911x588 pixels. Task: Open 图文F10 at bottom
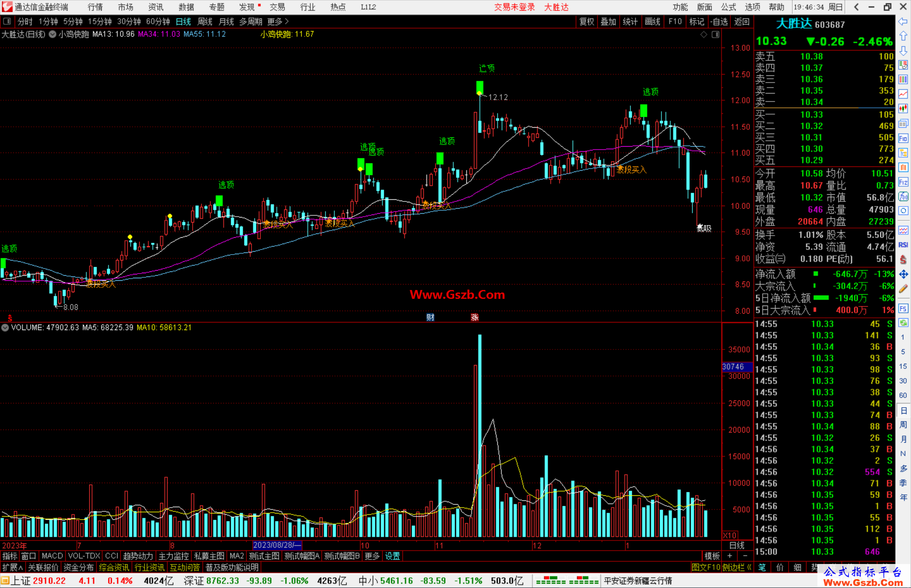point(706,567)
